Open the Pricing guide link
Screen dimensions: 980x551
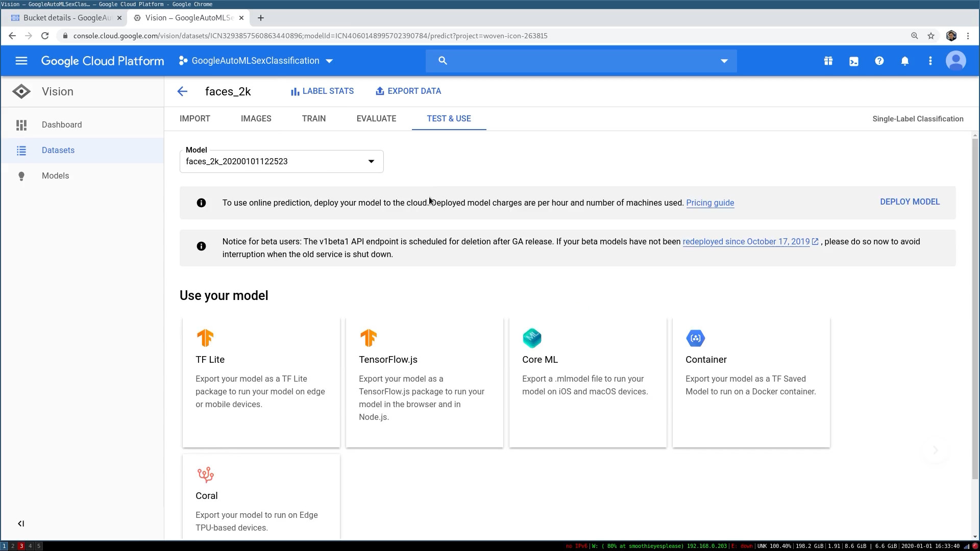pos(710,203)
